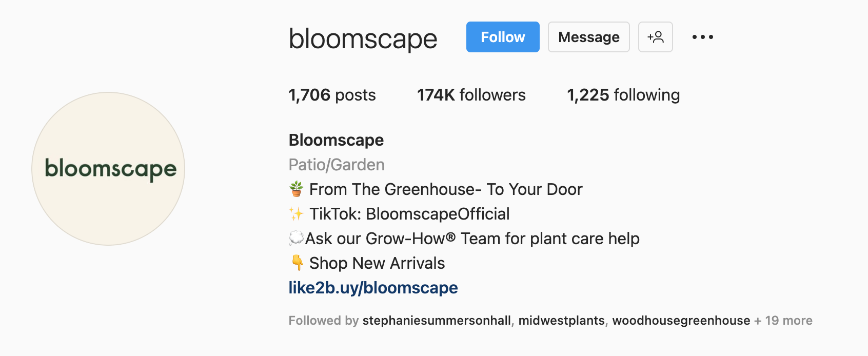Go to the midwestplants profile
This screenshot has width=868, height=356.
tap(561, 321)
